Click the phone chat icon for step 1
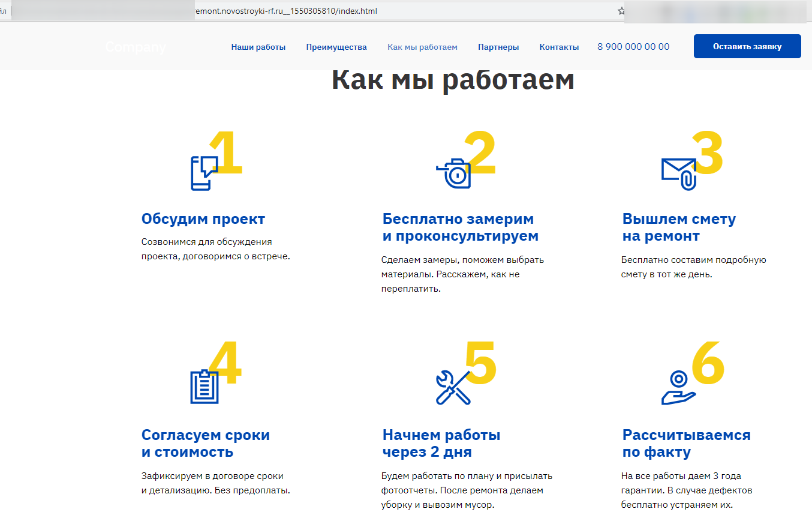 203,173
